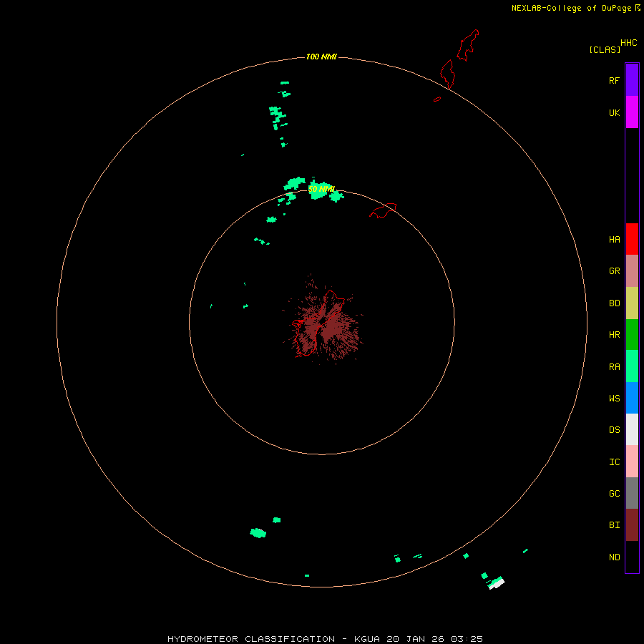
Task: Click the RF purple legend swatch
Action: 632,80
